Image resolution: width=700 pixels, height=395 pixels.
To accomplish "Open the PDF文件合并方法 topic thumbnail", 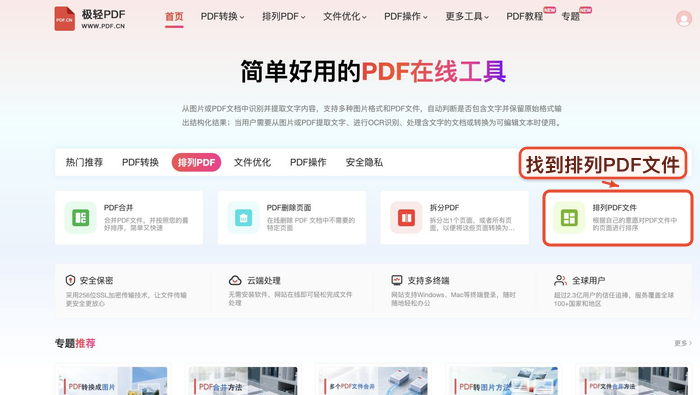I will [x=633, y=381].
